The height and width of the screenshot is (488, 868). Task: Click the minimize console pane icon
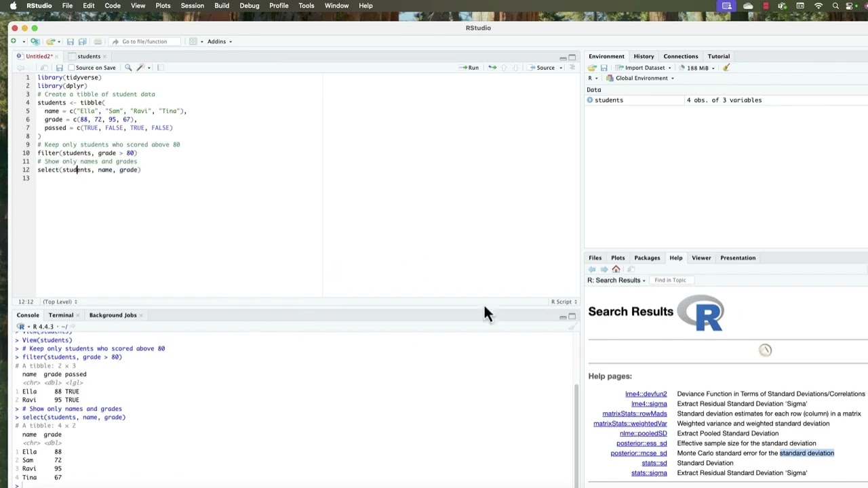point(562,317)
